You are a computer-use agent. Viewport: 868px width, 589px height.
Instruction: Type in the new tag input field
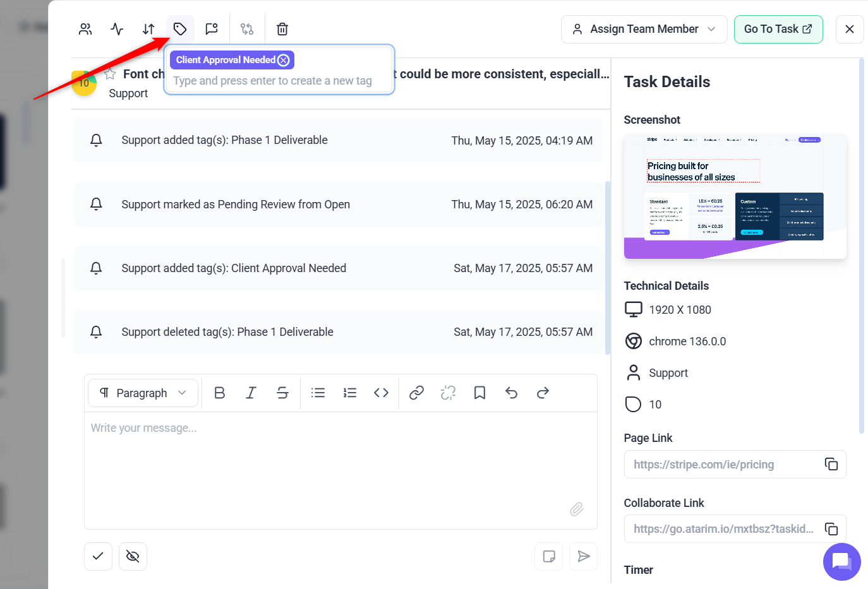click(272, 81)
